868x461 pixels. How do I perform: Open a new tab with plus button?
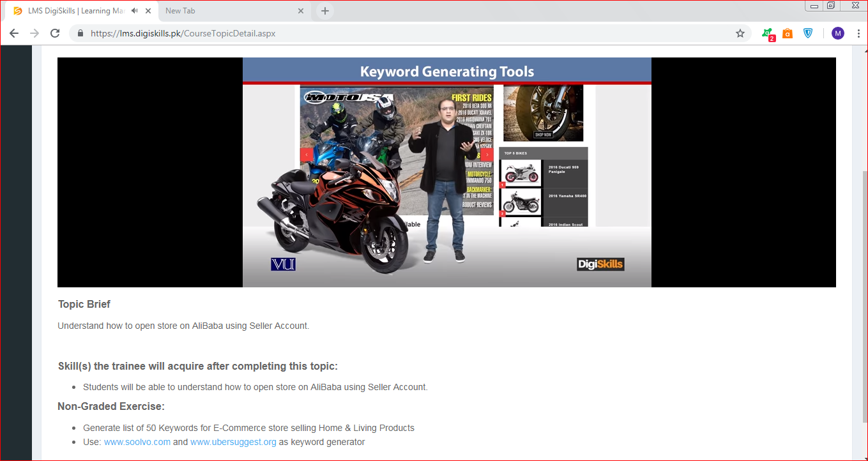coord(325,11)
